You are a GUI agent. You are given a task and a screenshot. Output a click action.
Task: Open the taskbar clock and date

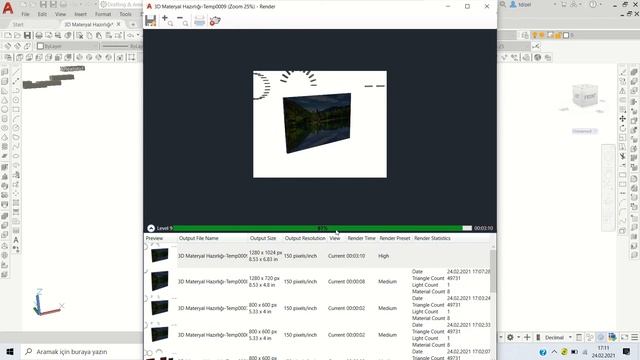point(603,352)
